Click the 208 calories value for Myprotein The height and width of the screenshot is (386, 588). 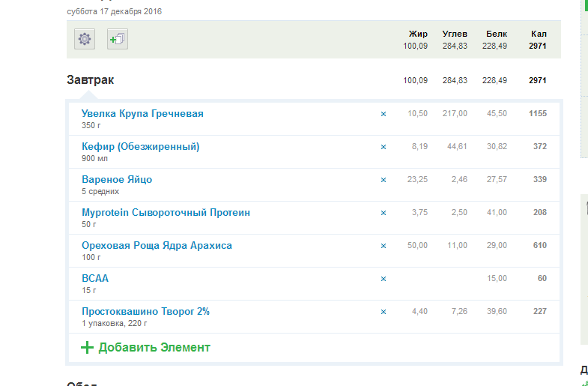coord(540,213)
